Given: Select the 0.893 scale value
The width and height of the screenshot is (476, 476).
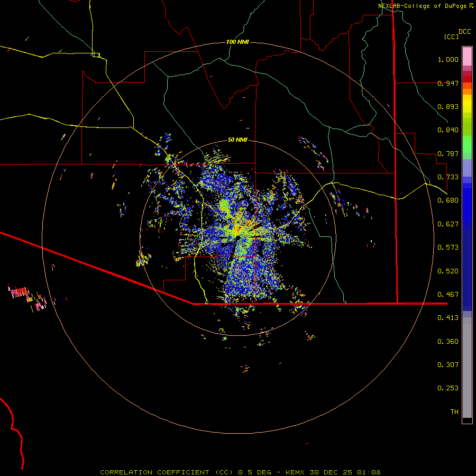Looking at the screenshot, I should click(x=448, y=106).
